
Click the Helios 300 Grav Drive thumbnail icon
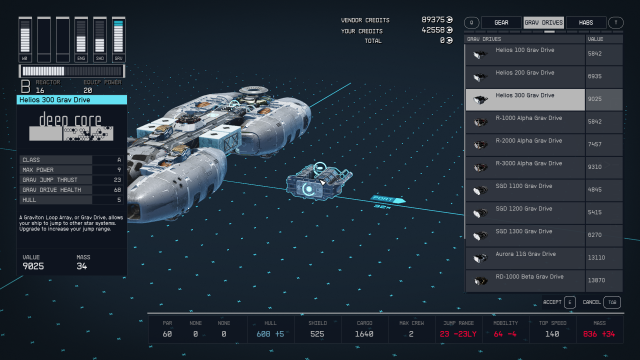pyautogui.click(x=480, y=99)
